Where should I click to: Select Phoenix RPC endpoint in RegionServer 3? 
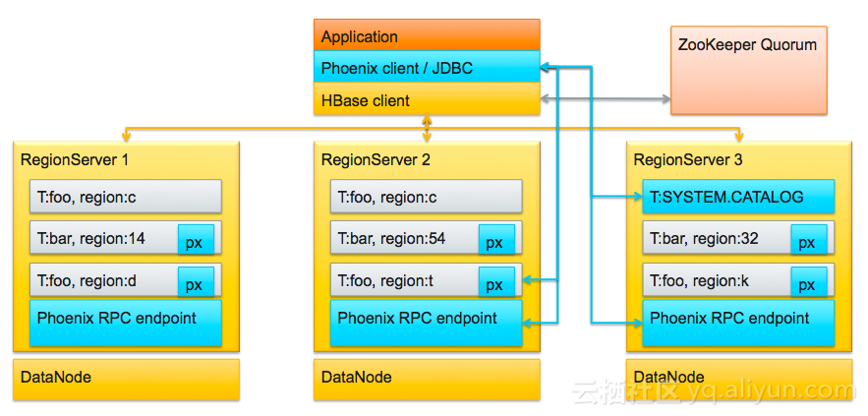(x=738, y=323)
